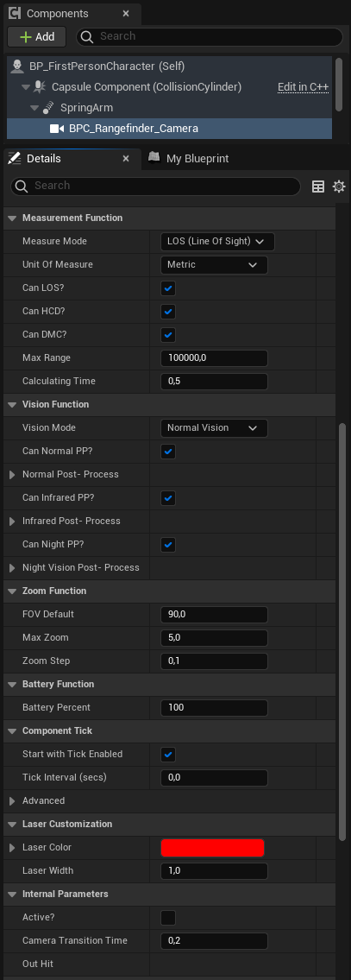Toggle the property matrix table icon
The height and width of the screenshot is (980, 351).
318,187
